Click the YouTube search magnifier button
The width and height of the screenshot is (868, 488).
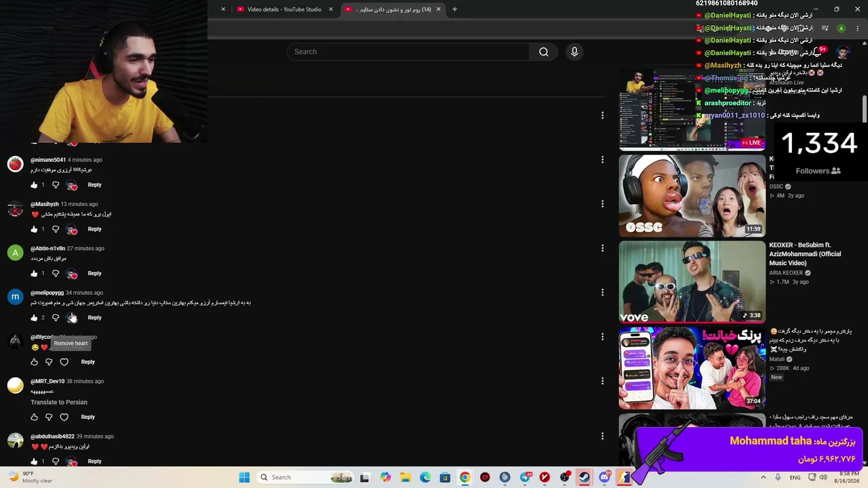pos(544,52)
